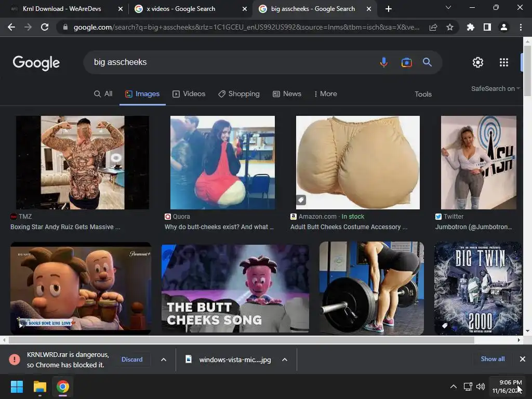This screenshot has width=532, height=399.
Task: Go forward with the browser forward arrow
Action: [x=28, y=27]
